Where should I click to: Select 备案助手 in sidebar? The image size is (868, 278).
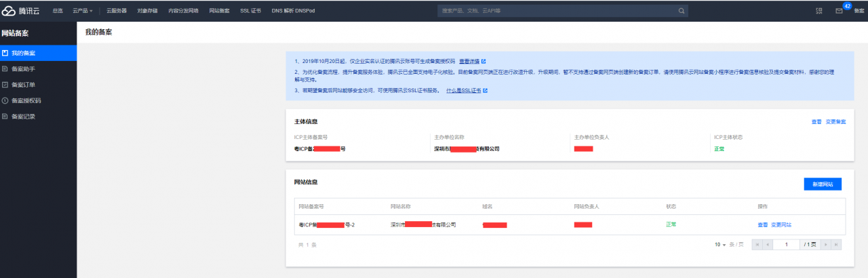tap(39, 68)
